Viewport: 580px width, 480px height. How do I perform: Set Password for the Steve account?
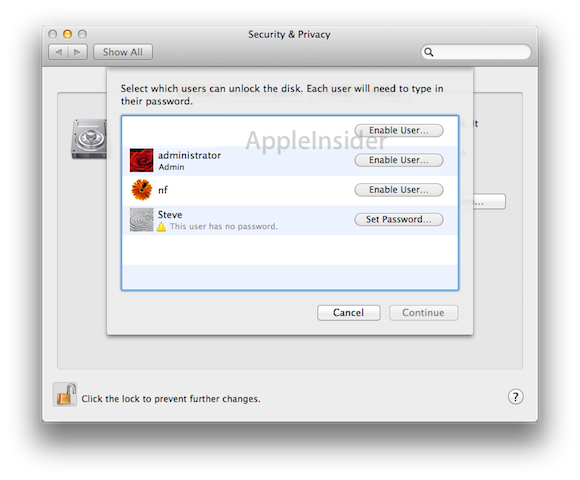tap(399, 219)
